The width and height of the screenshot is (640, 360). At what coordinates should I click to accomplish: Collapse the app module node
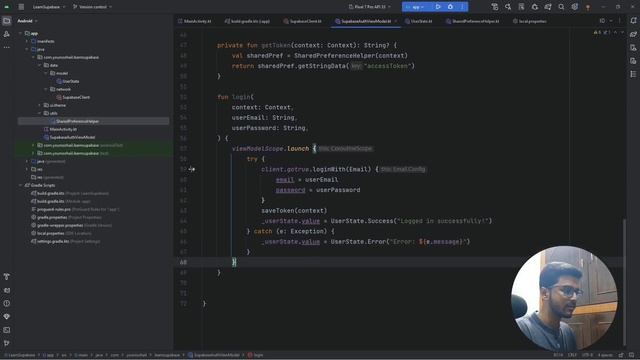21,33
